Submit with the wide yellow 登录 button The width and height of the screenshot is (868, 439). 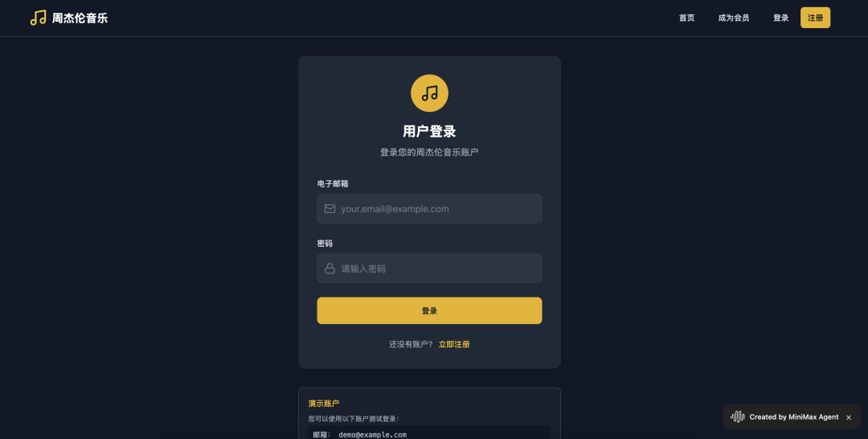tap(429, 310)
